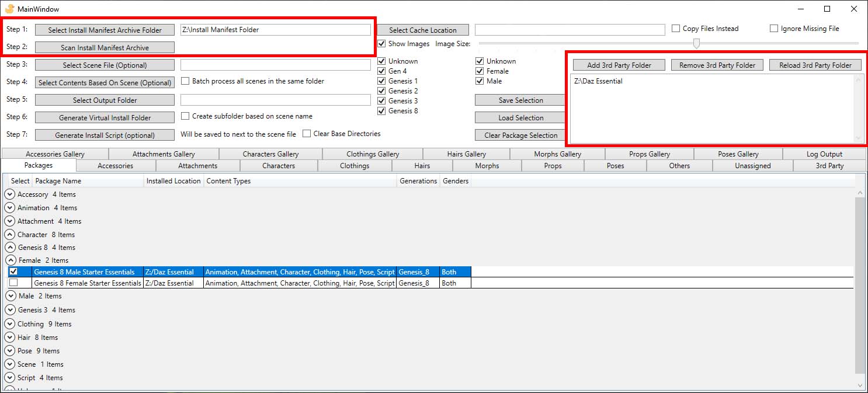Click the cache location text field
The image size is (868, 393).
pos(570,29)
